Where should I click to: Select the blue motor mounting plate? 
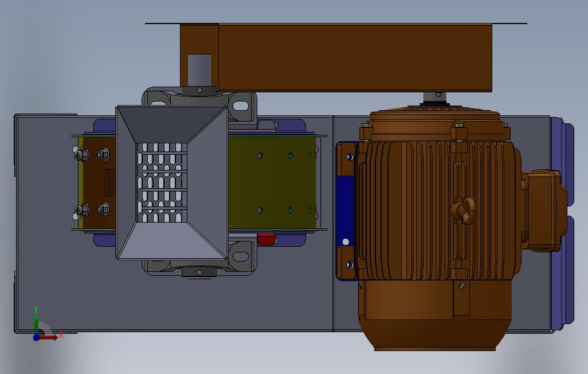tap(345, 211)
